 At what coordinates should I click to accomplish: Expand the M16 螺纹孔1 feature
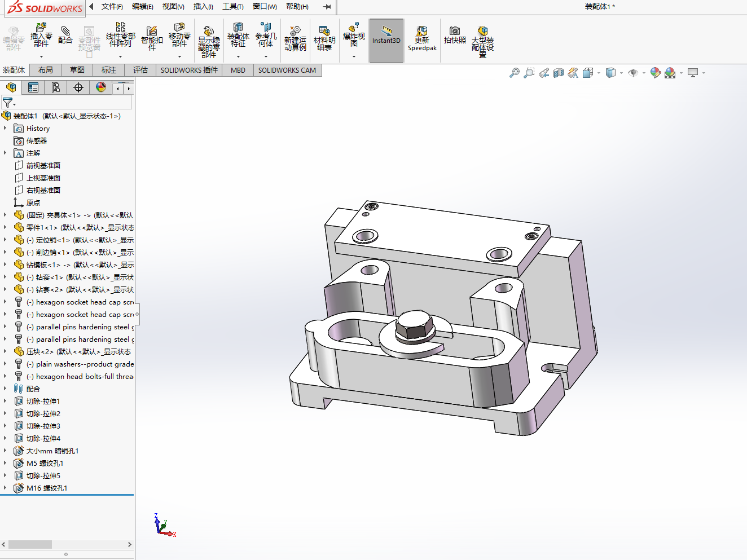pos(5,488)
